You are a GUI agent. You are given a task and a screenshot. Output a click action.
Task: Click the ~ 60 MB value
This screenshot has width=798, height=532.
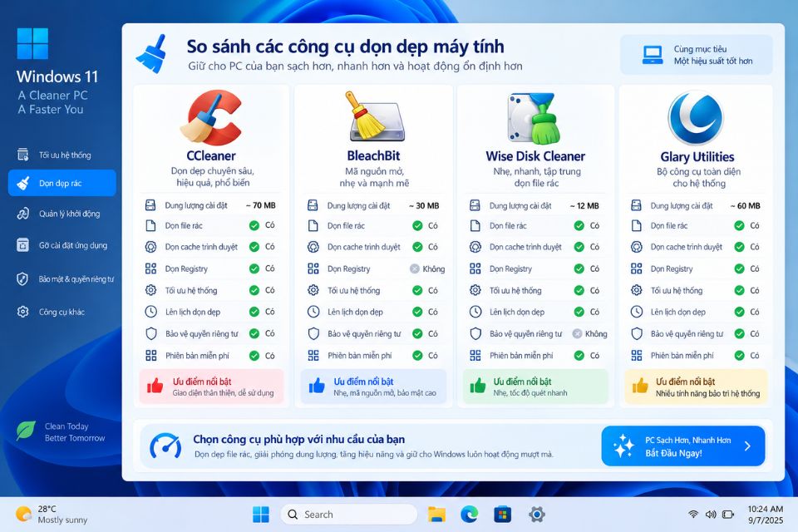[745, 205]
